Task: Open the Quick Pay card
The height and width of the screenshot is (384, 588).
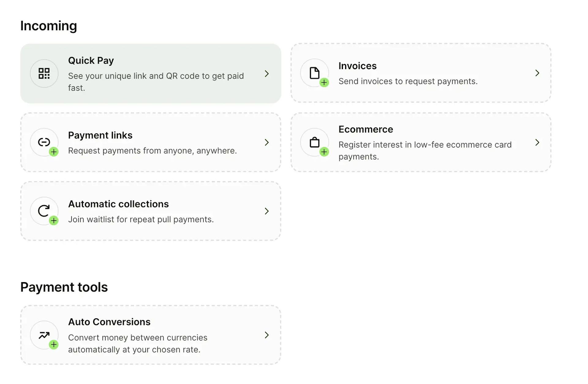Action: click(151, 73)
